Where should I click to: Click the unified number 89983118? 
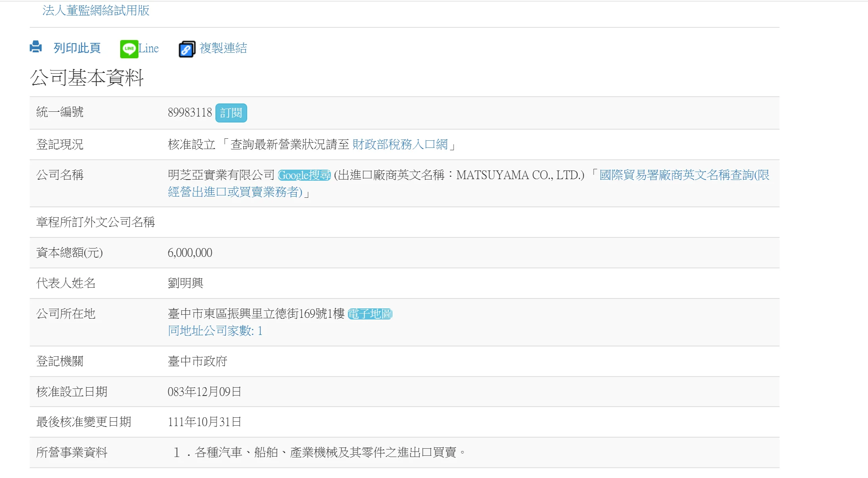coord(190,113)
